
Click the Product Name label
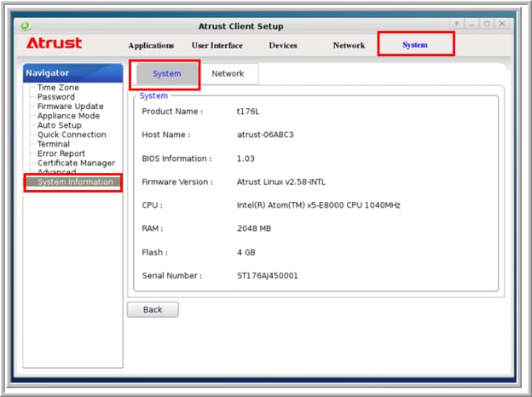pyautogui.click(x=172, y=112)
